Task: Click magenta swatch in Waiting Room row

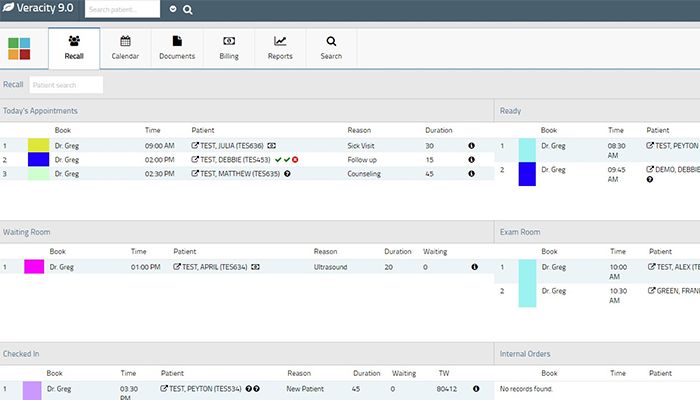Action: (x=34, y=267)
